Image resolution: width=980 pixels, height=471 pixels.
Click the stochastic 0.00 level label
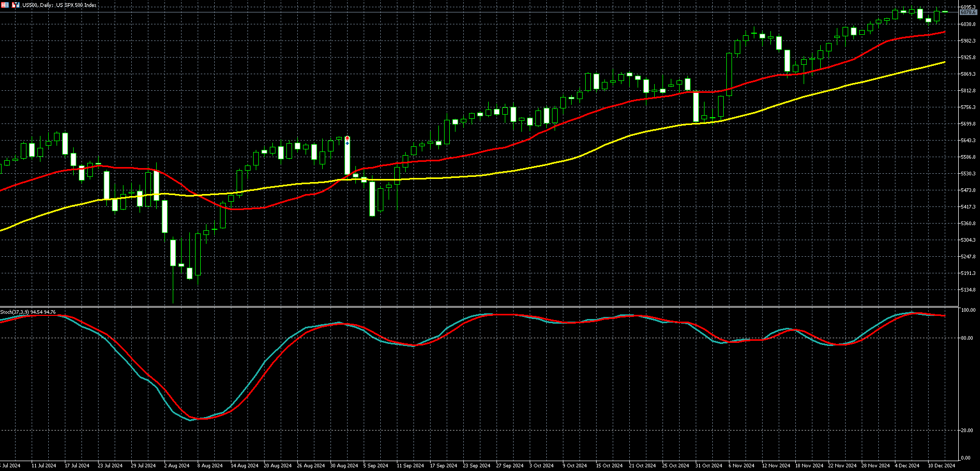pyautogui.click(x=966, y=458)
